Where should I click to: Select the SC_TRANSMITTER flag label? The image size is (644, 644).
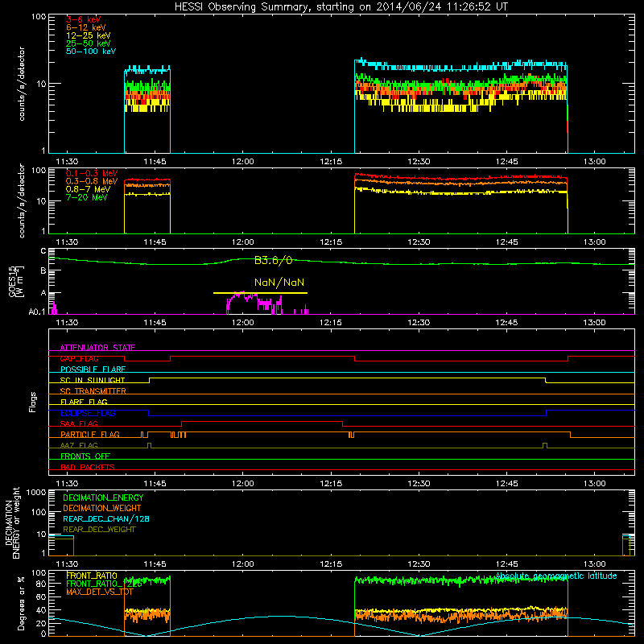tap(93, 391)
